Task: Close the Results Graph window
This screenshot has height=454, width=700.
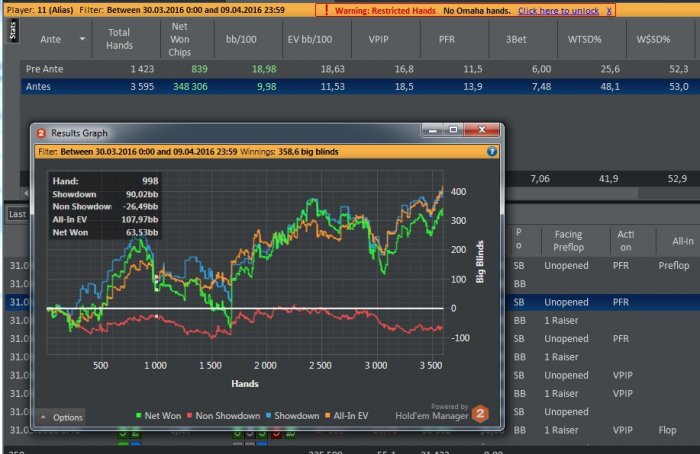Action: (482, 129)
